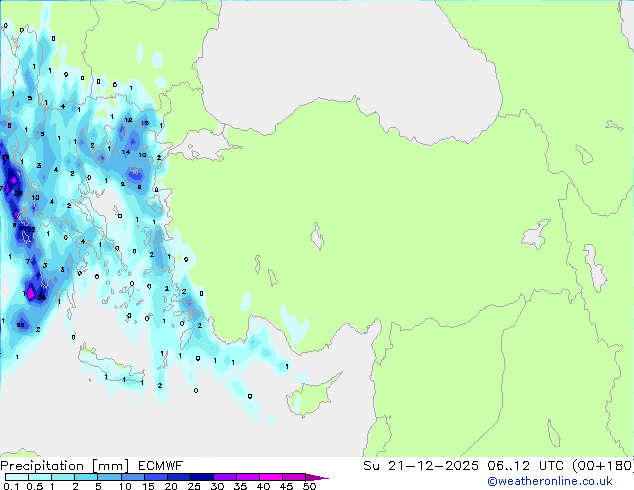The height and width of the screenshot is (490, 634).
Task: Click Lake Tuz in central Turkey
Action: 317,239
